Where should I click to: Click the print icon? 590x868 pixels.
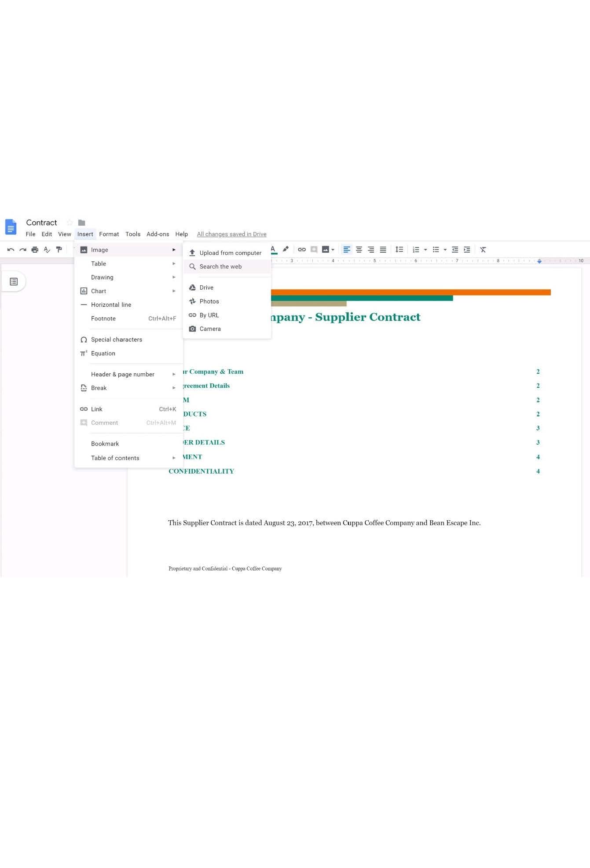(x=35, y=250)
